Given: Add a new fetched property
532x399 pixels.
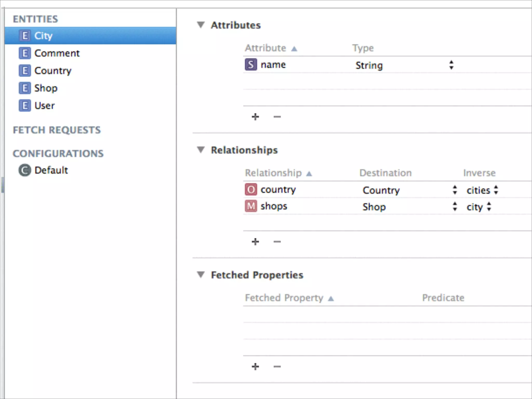Looking at the screenshot, I should click(x=255, y=367).
